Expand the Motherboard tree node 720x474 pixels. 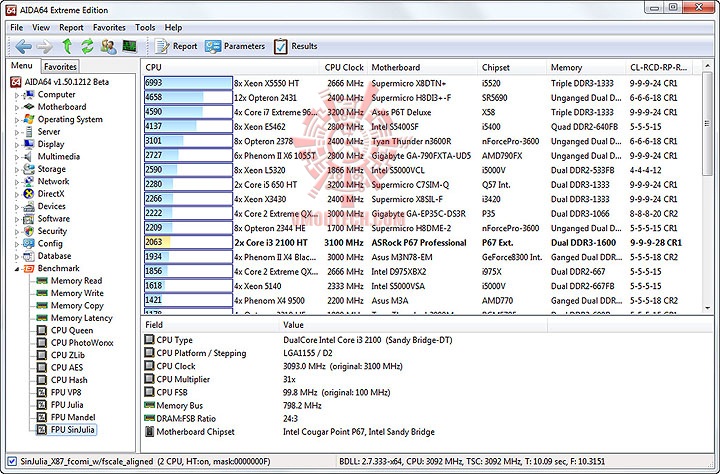click(x=17, y=107)
